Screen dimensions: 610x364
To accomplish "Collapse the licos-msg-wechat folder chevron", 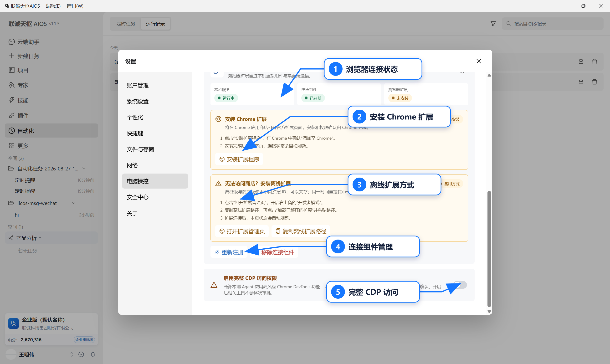I will (73, 203).
